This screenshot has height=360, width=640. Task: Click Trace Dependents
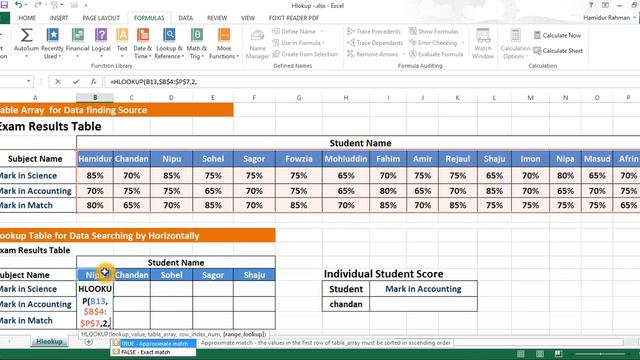click(x=375, y=43)
